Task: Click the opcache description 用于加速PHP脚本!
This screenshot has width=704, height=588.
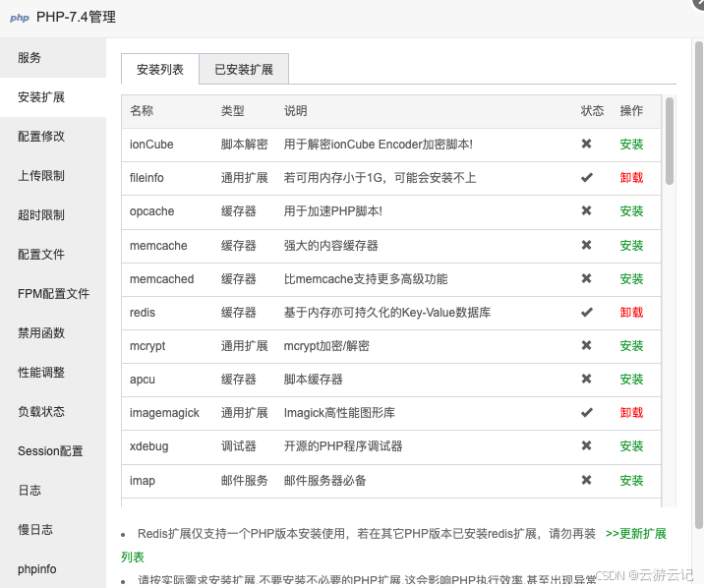Action: tap(332, 211)
